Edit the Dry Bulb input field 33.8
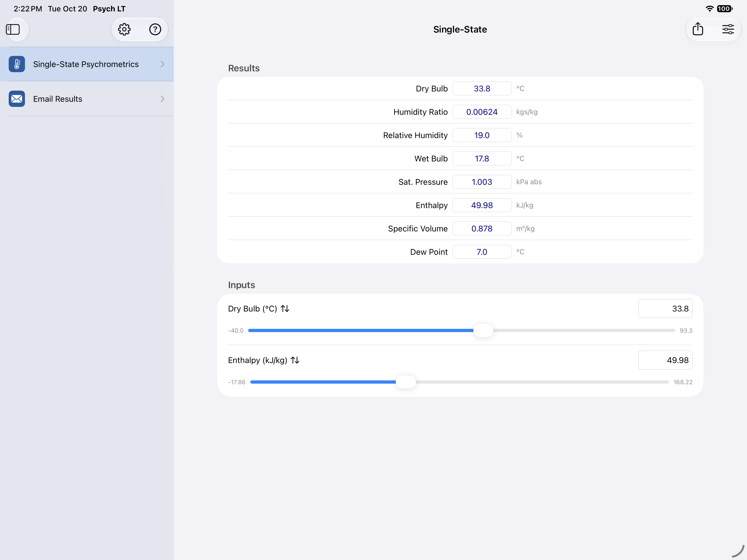 pos(665,308)
